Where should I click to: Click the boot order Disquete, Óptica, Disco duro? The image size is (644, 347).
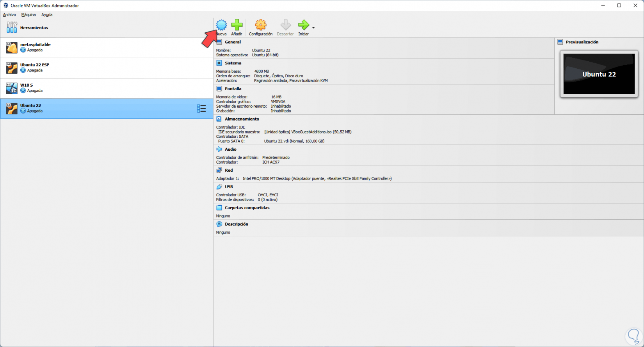point(279,76)
